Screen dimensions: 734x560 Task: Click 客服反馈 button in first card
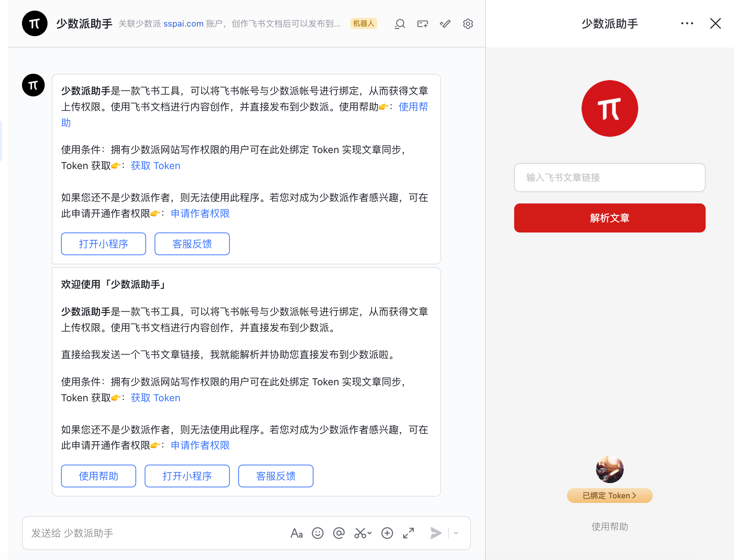192,244
